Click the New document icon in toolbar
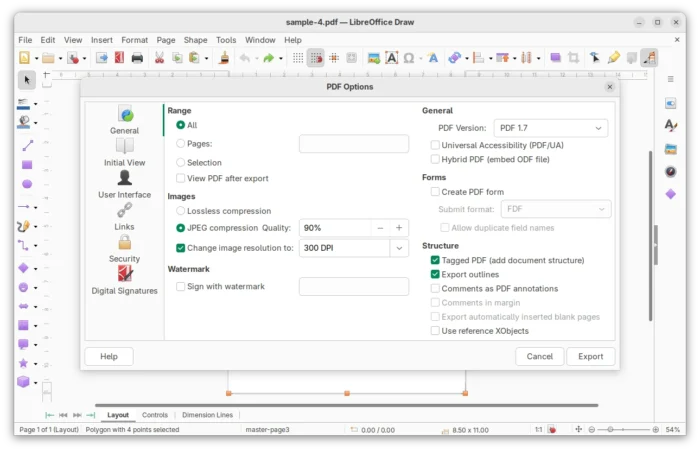Screen dimensions: 700x451 pyautogui.click(x=24, y=58)
